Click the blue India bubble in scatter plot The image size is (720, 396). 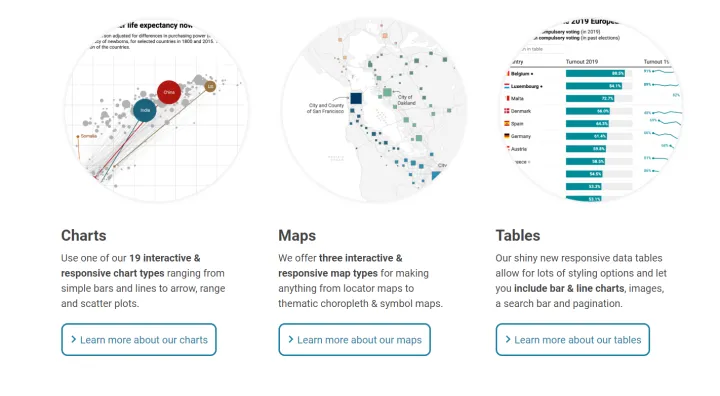coord(145,110)
